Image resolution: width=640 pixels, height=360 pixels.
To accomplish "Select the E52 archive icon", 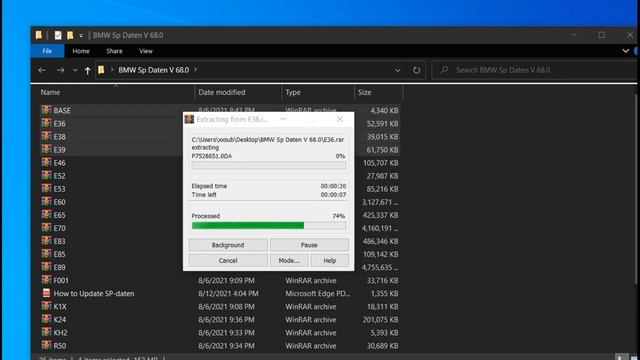I will 47,175.
